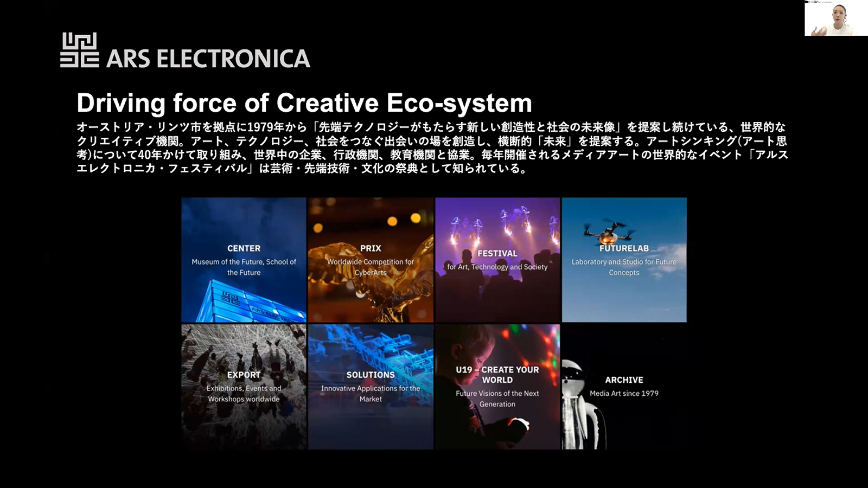Open the FESTIVAL tile
Image resolution: width=868 pixels, height=488 pixels.
tap(497, 260)
